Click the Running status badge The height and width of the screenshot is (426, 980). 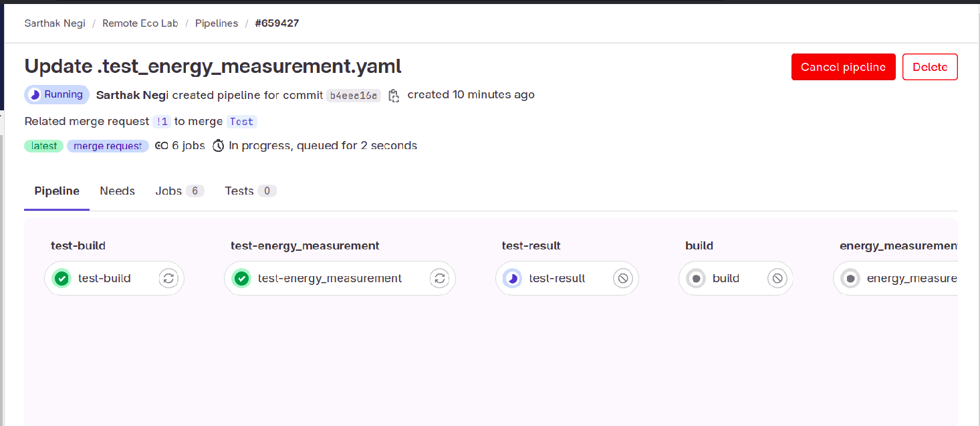(57, 95)
